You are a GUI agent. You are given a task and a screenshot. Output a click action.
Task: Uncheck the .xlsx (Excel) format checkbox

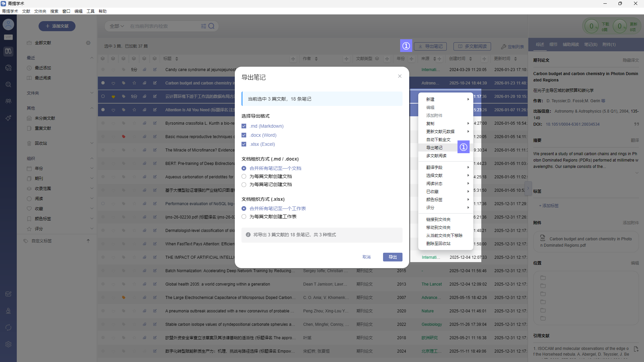click(x=244, y=144)
